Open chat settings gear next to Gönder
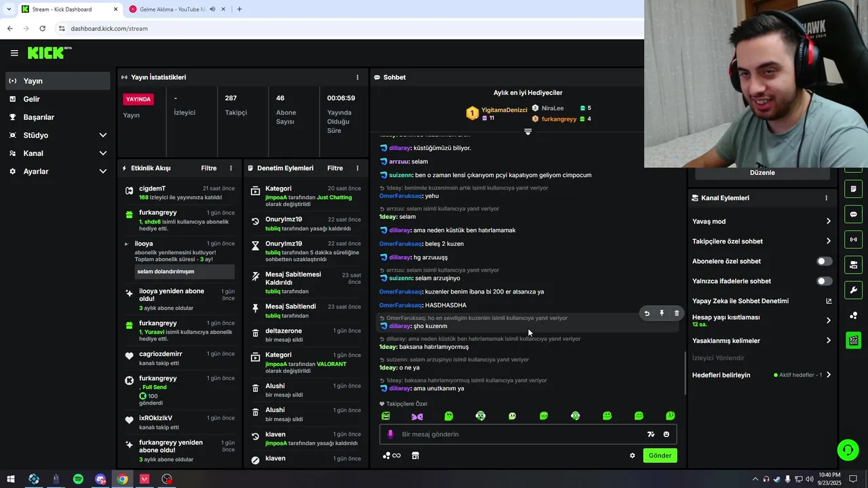The width and height of the screenshot is (868, 488). (x=632, y=455)
